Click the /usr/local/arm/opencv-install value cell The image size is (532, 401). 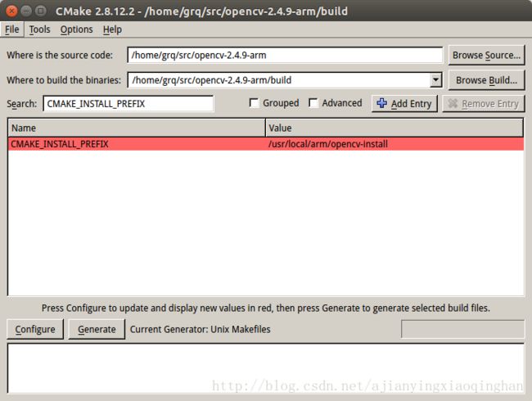coord(394,144)
